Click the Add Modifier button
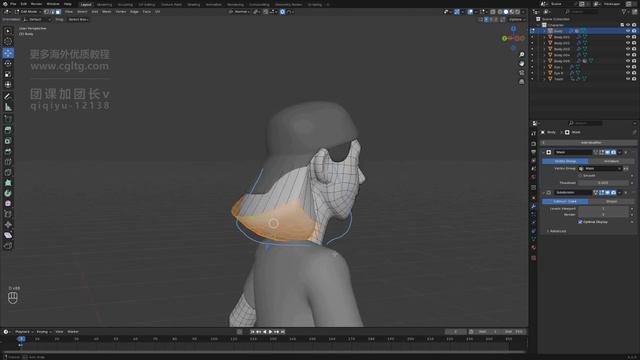 (x=589, y=142)
